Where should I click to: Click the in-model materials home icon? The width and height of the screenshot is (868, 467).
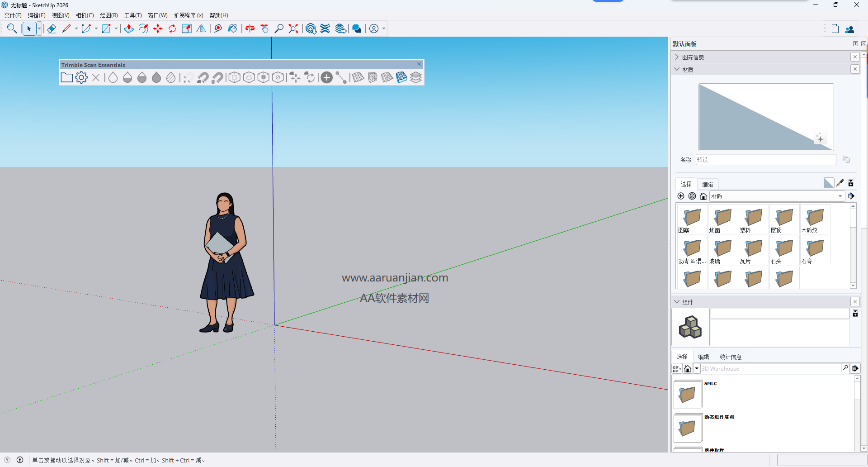pyautogui.click(x=703, y=196)
